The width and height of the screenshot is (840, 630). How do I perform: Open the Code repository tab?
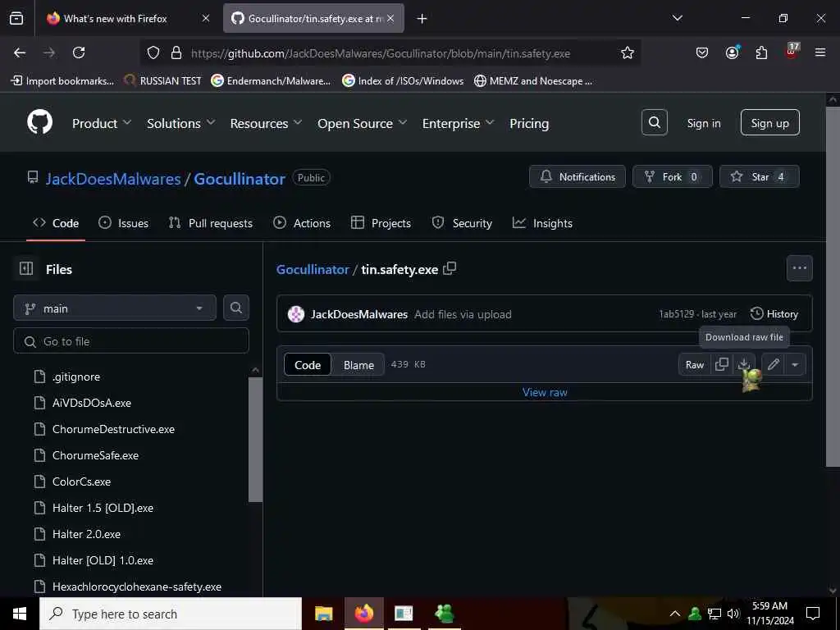click(56, 223)
